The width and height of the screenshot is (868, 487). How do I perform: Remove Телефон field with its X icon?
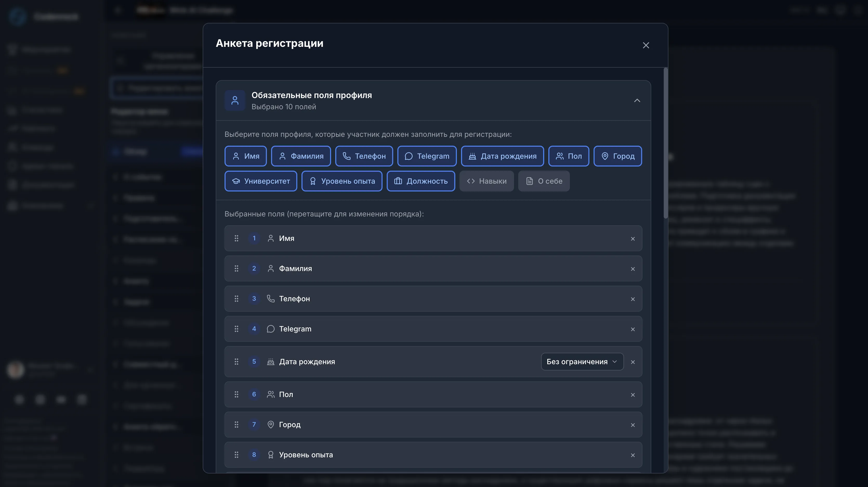click(x=633, y=299)
